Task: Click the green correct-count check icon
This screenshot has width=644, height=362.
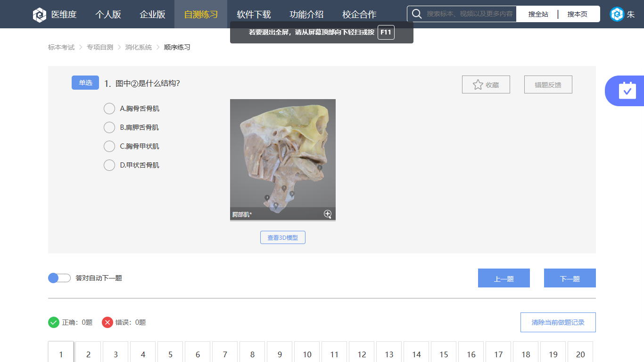Action: (54, 322)
